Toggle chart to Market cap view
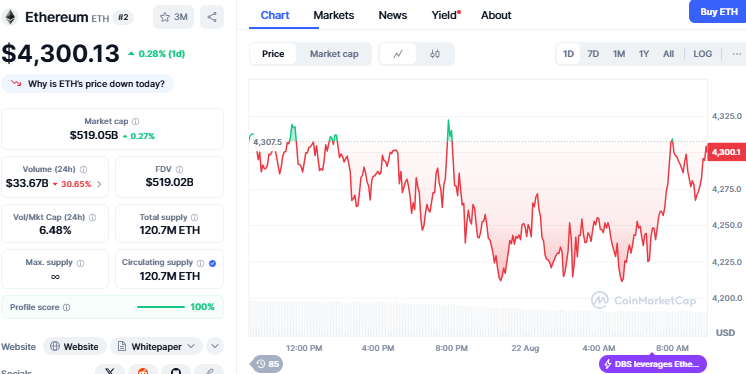This screenshot has width=746, height=374. 334,54
